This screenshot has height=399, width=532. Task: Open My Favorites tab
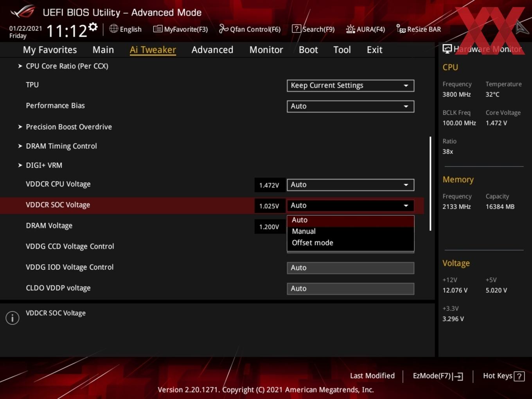(50, 50)
